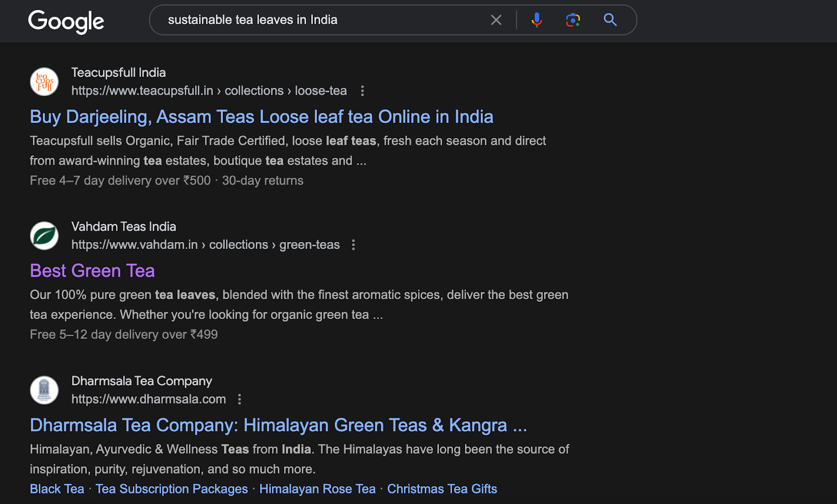Image resolution: width=837 pixels, height=504 pixels.
Task: Click the vahdam.in URL breadcrumb
Action: tap(206, 245)
